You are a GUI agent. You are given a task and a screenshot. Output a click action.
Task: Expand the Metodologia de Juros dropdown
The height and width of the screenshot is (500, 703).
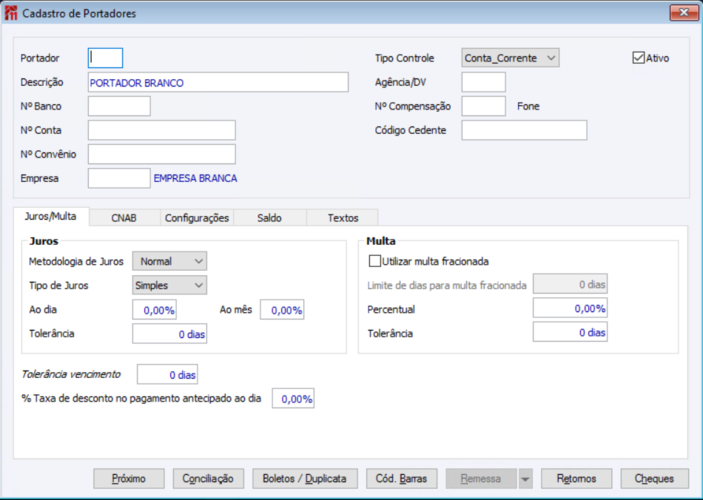169,262
